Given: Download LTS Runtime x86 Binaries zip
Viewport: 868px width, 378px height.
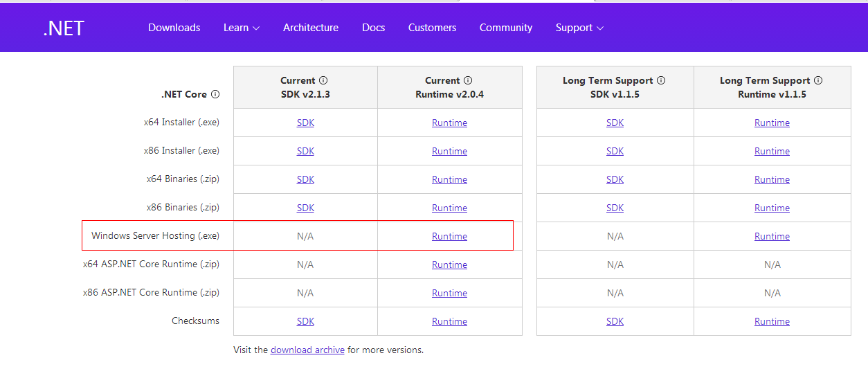Looking at the screenshot, I should (772, 208).
